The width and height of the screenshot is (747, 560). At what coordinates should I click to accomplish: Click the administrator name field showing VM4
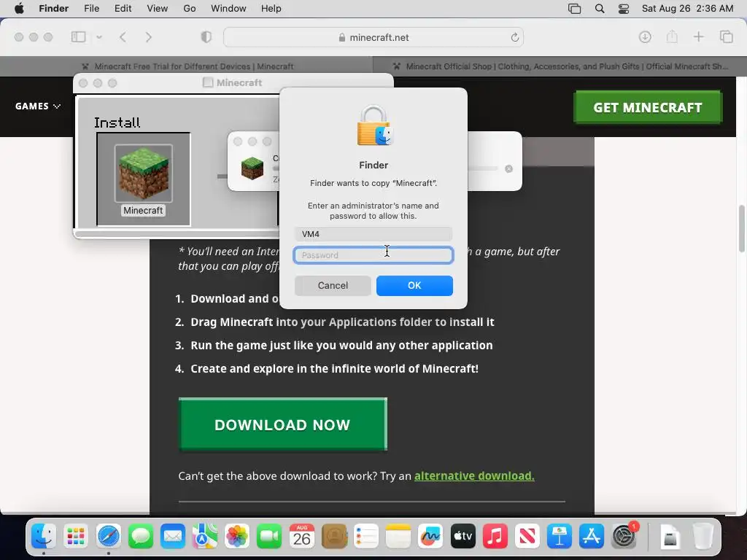click(x=373, y=234)
